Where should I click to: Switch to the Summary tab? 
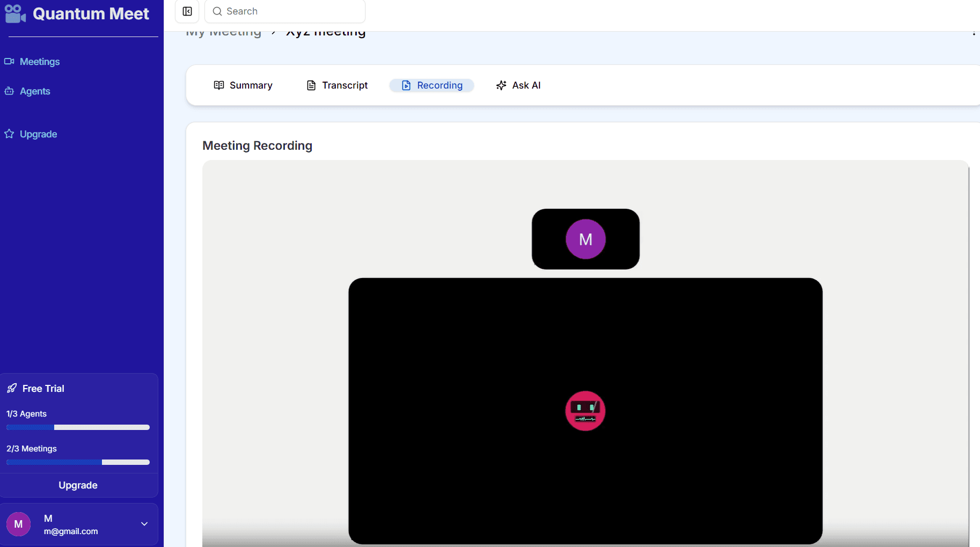tap(243, 85)
